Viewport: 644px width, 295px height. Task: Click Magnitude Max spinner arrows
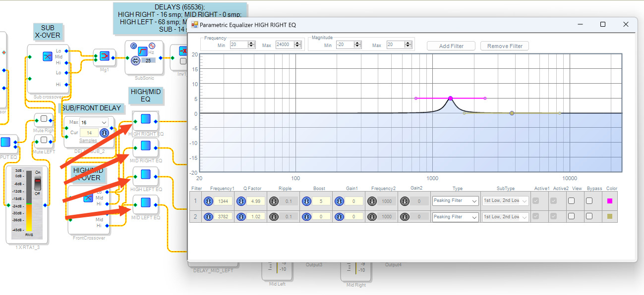407,45
